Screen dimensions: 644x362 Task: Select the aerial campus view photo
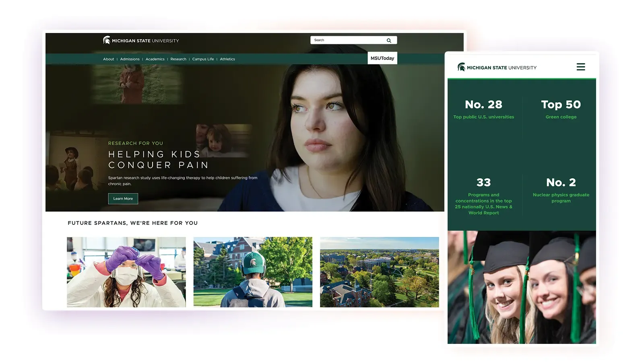point(379,272)
